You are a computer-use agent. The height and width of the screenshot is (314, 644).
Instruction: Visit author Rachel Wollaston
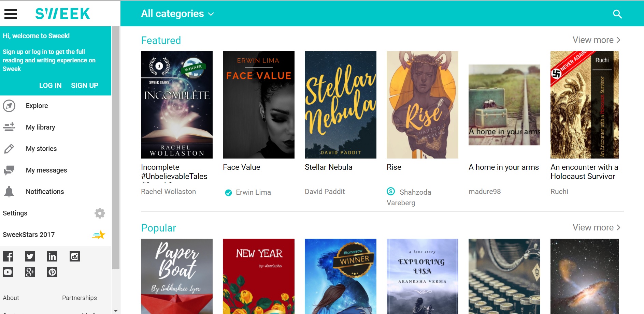point(169,192)
